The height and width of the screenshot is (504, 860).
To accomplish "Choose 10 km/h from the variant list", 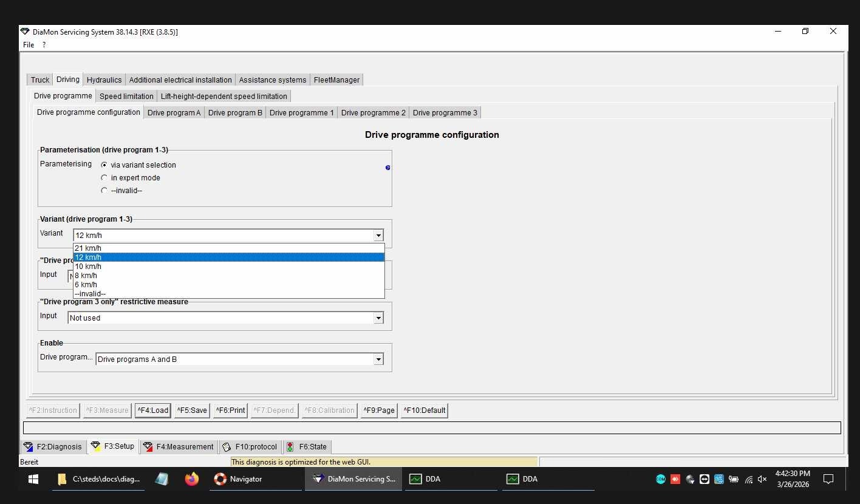I will point(229,267).
